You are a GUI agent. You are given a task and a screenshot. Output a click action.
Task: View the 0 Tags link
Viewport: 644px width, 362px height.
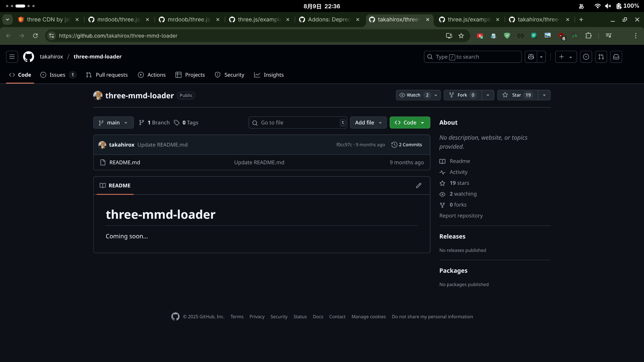[186, 123]
